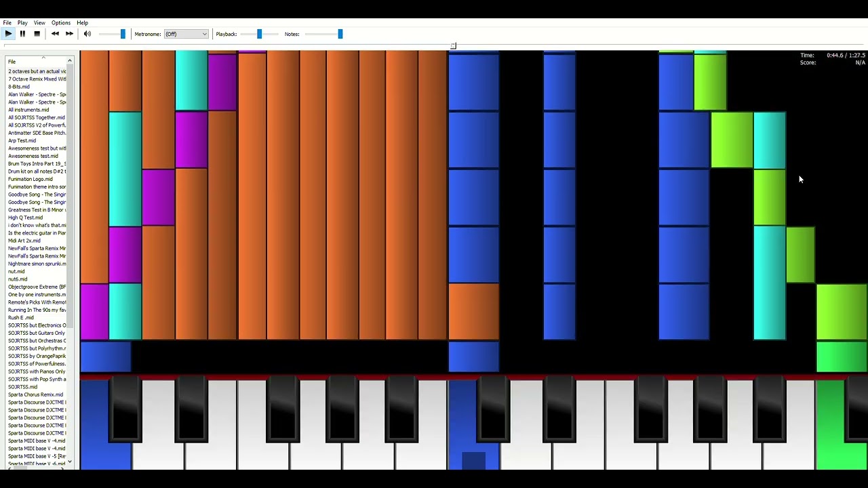Select "Nightmare simon sprunki" file

[37, 264]
